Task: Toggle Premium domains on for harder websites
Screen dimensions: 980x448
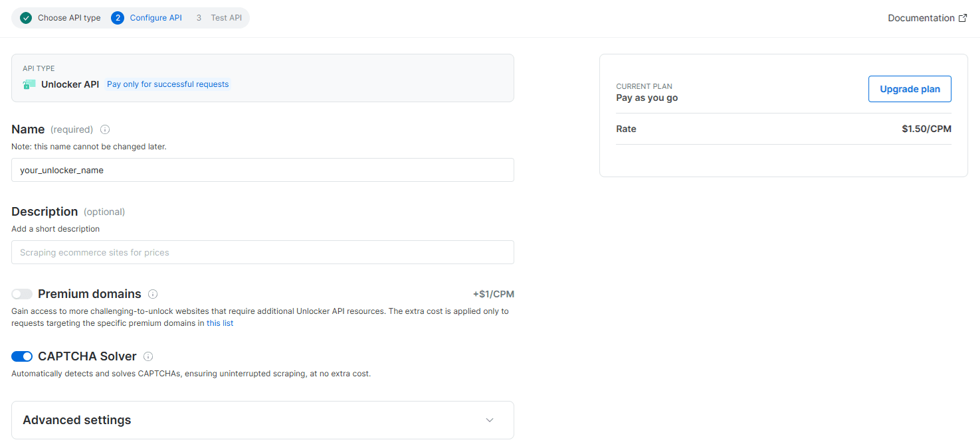Action: pos(22,293)
